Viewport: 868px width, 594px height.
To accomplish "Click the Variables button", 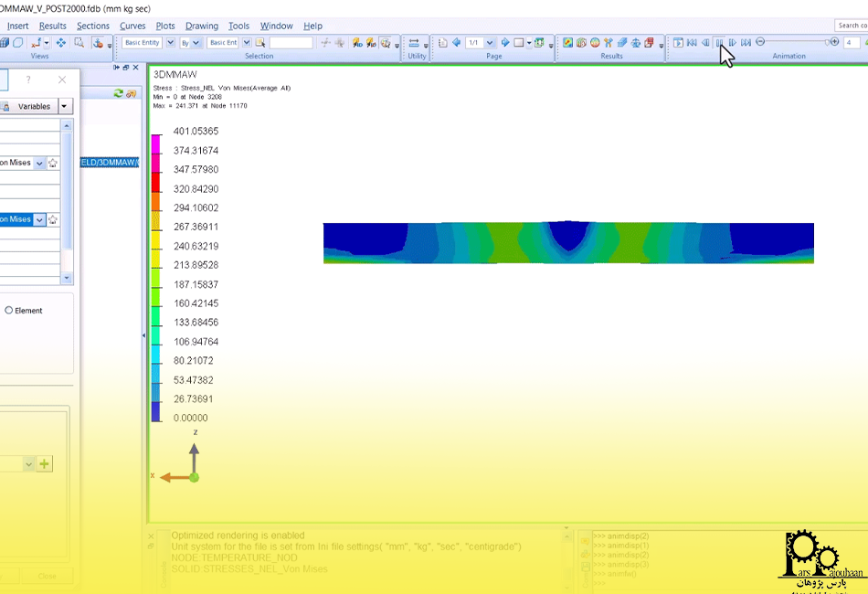I will [x=35, y=107].
